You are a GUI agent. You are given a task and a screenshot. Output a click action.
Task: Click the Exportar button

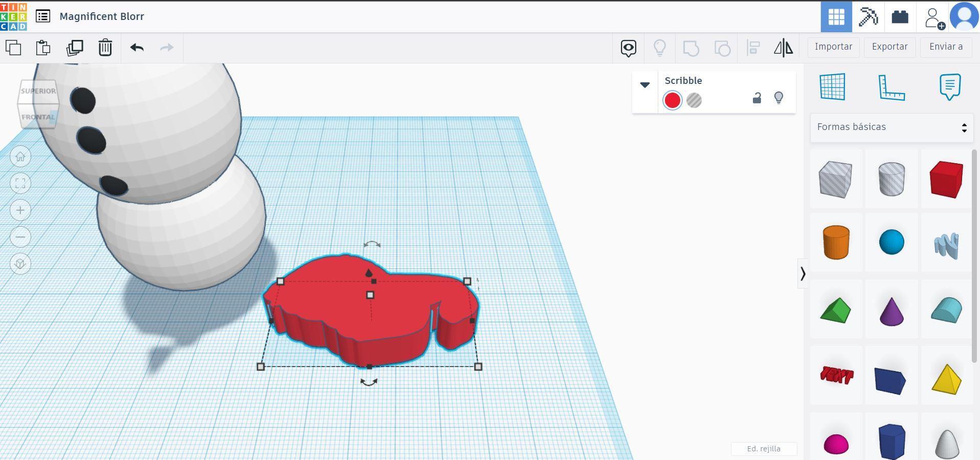click(889, 47)
